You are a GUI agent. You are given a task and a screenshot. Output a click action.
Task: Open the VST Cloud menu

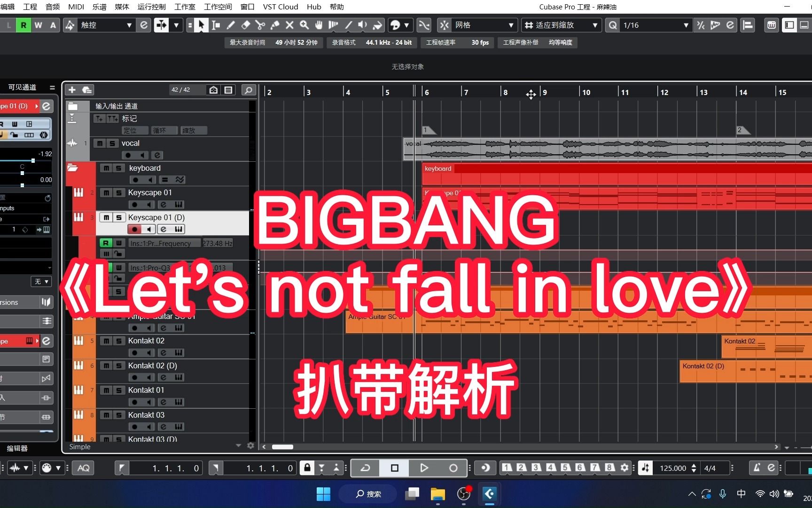click(281, 7)
